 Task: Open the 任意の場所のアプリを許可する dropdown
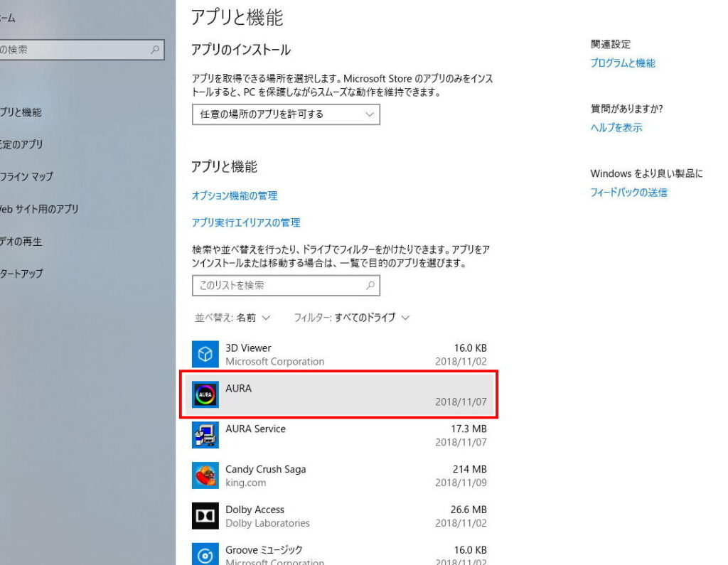(286, 114)
